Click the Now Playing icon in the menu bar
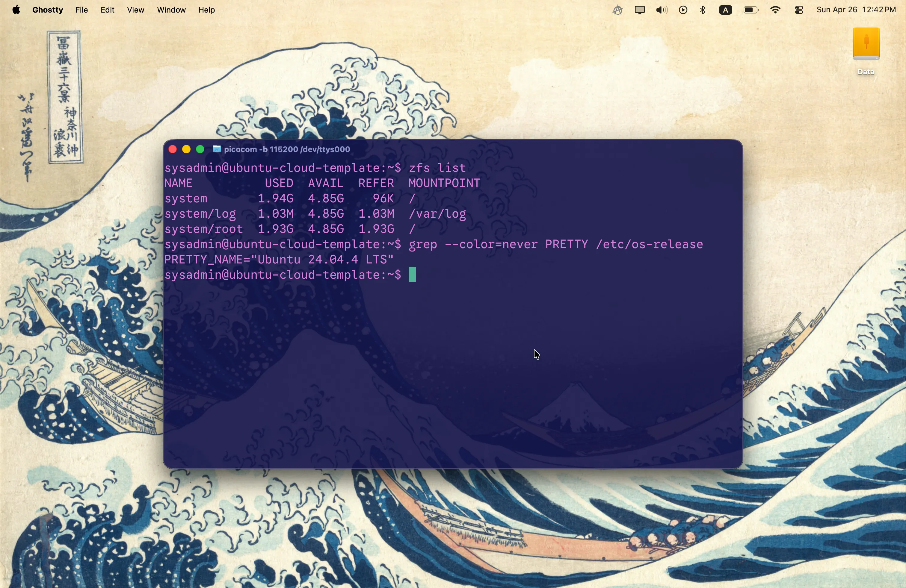Screen dimensions: 906x588 pyautogui.click(x=683, y=10)
